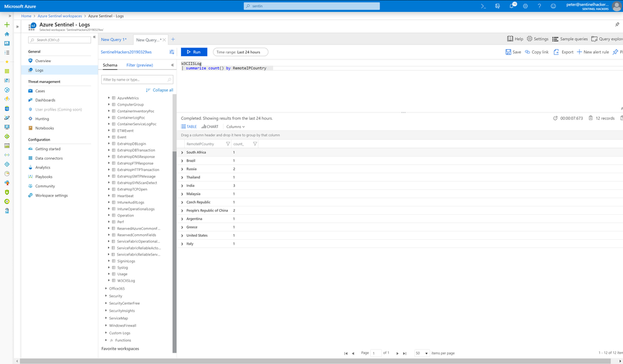Copy link to the query
This screenshot has height=364, width=623.
coord(537,52)
